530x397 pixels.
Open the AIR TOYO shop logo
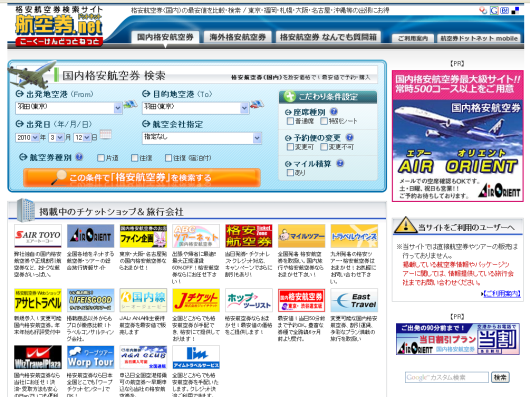[x=38, y=236]
